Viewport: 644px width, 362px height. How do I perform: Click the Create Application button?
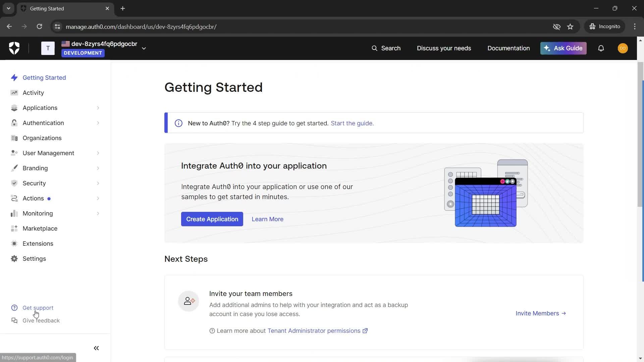point(212,219)
